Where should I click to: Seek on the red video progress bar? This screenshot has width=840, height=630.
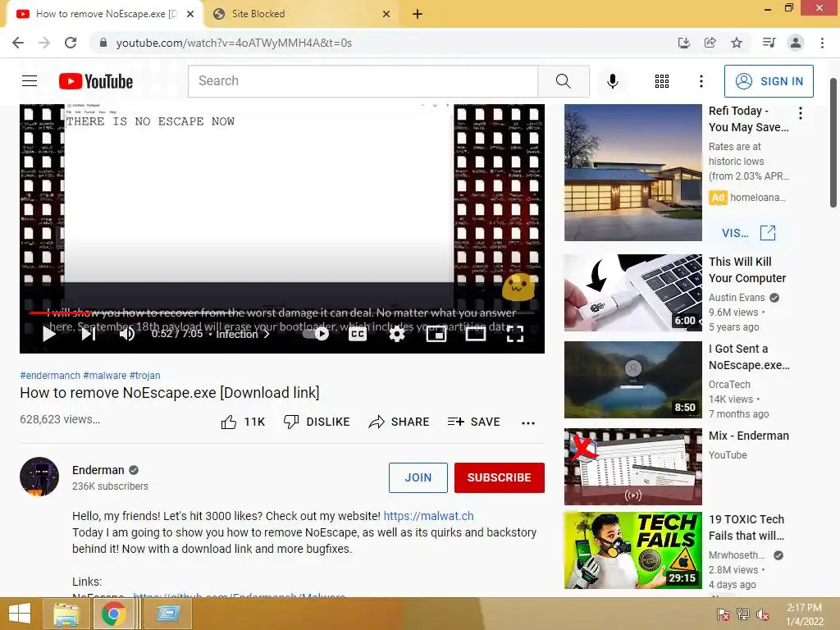(x=282, y=313)
